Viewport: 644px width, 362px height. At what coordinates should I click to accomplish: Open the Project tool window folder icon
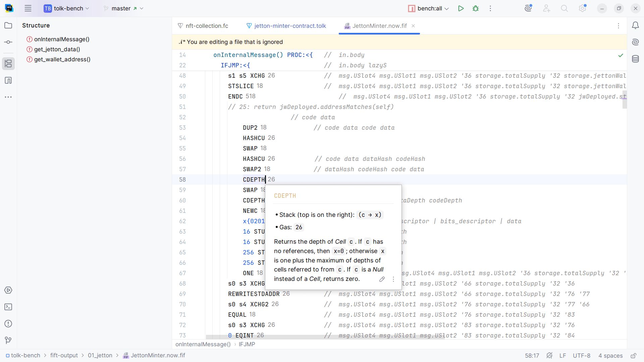tap(8, 25)
